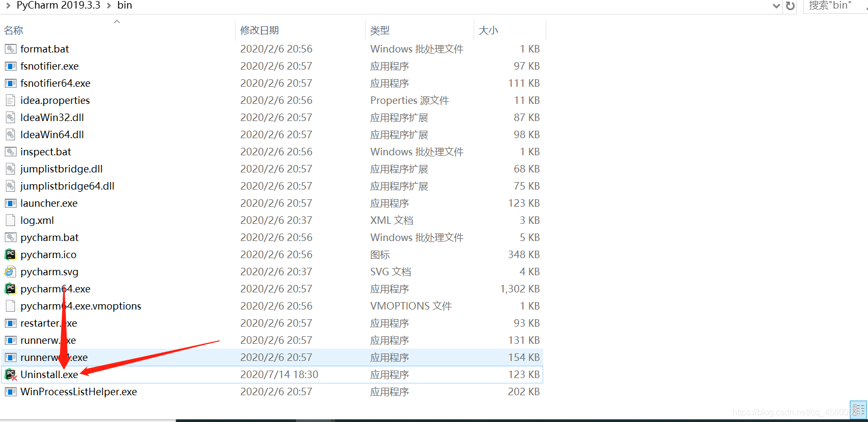This screenshot has height=422, width=868.
Task: Click the 154 KB size in highlighted row
Action: (x=524, y=357)
